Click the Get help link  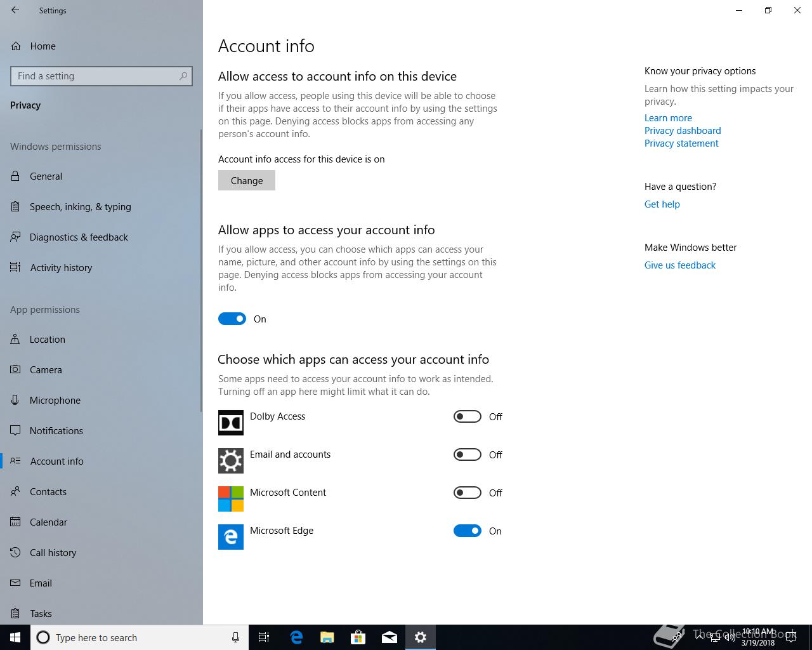(662, 204)
